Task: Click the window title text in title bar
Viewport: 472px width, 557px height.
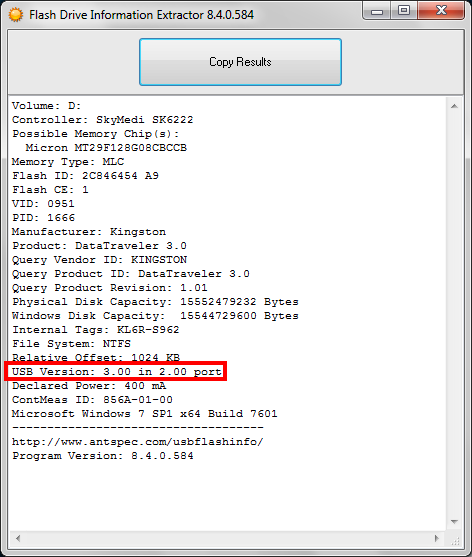Action: (141, 15)
